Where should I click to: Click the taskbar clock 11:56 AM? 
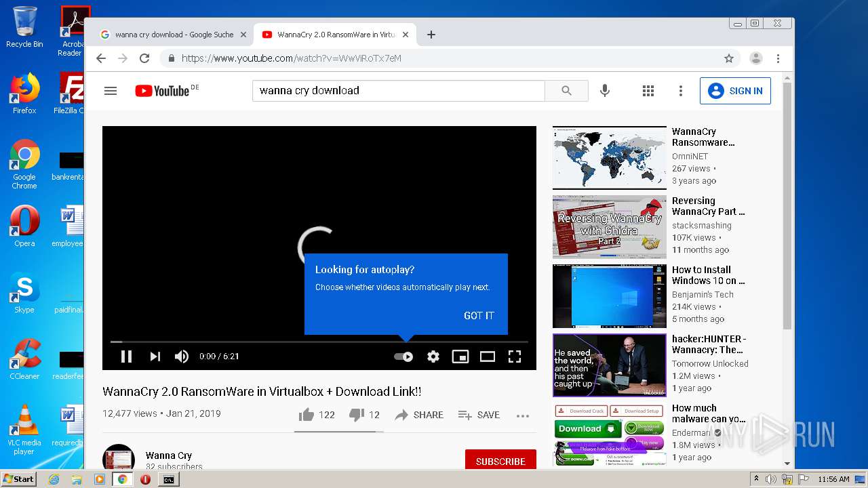pyautogui.click(x=833, y=479)
